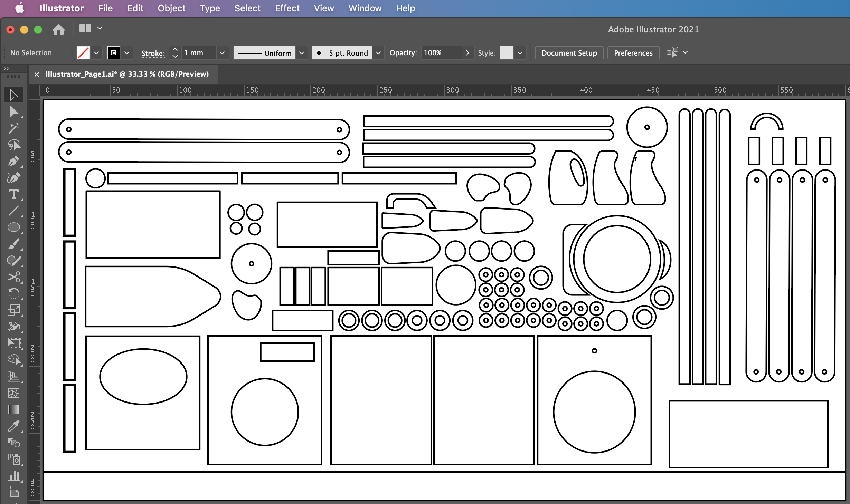Increase stroke weight with stepper arrows

tap(175, 50)
